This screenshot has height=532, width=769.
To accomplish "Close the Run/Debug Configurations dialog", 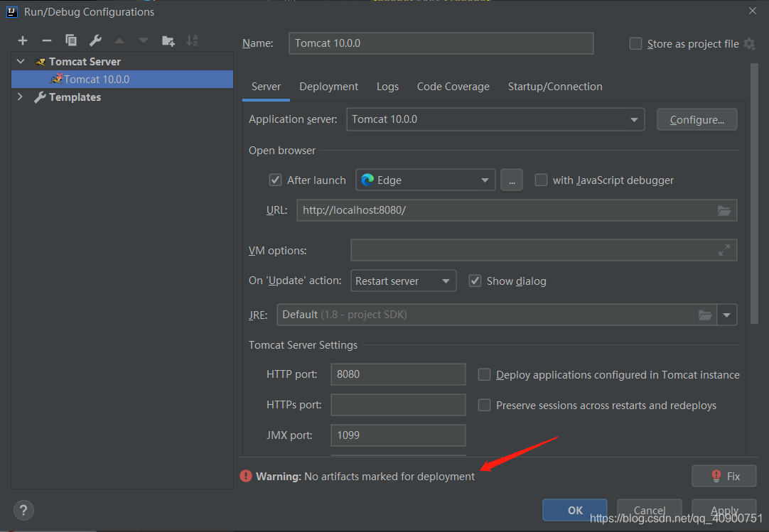I will click(x=753, y=11).
